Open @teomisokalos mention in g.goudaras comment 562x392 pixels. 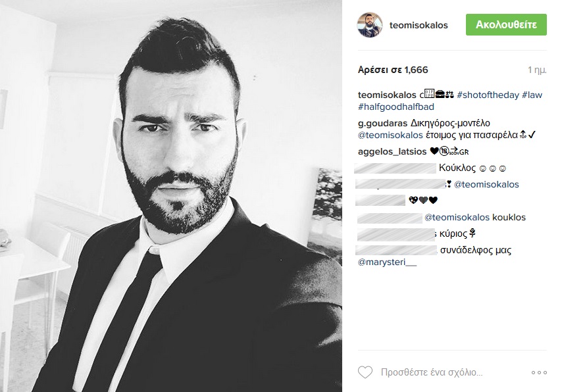click(390, 135)
